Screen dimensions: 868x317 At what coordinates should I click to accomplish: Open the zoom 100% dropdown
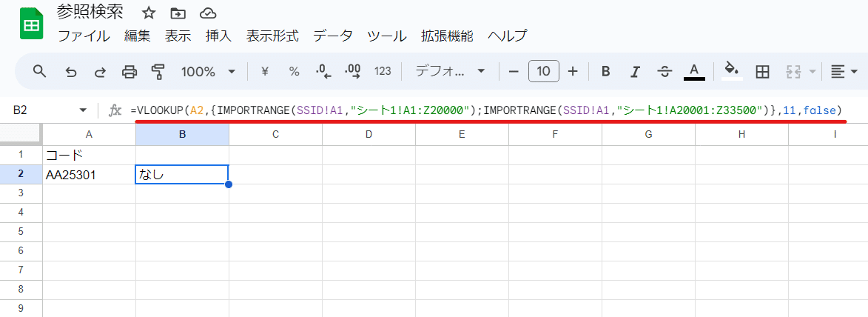208,71
